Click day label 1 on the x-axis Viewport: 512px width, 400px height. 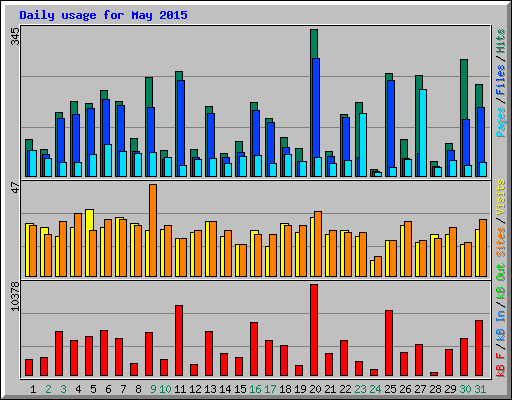coord(33,389)
